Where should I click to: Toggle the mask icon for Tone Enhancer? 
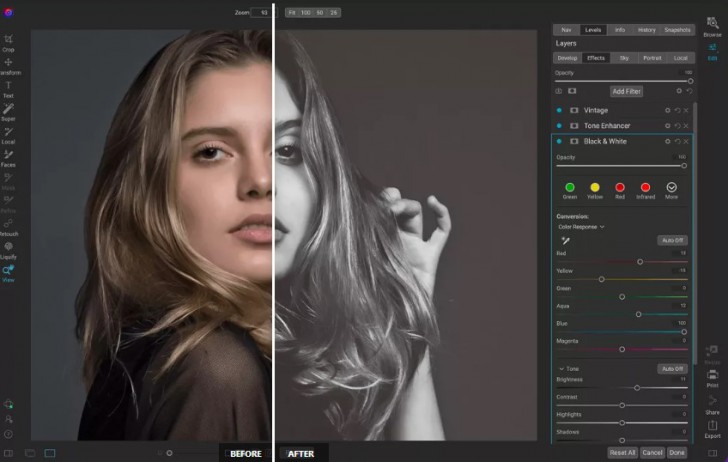click(x=574, y=126)
